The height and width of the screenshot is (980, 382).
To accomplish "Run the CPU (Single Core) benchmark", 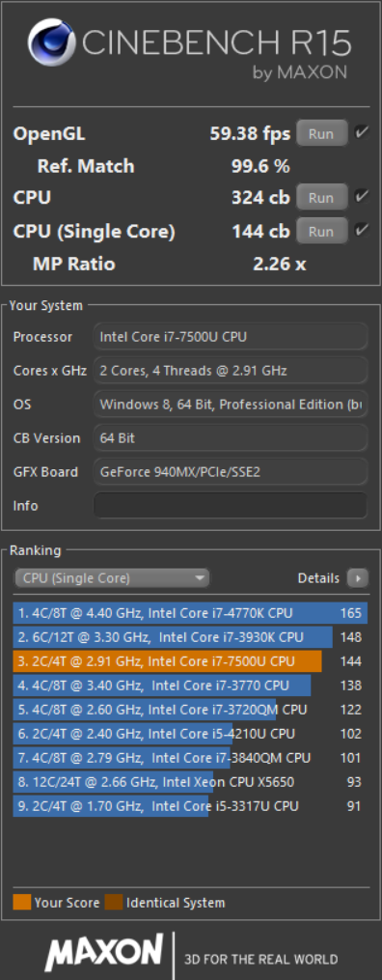I will (321, 231).
